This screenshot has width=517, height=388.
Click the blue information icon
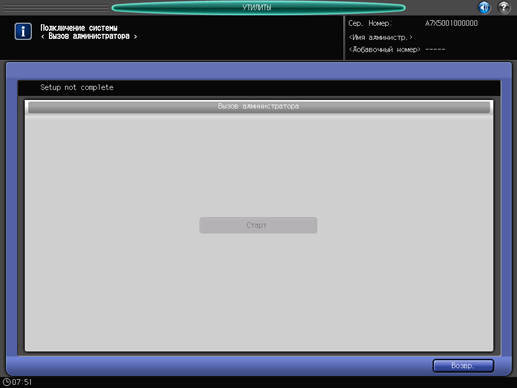(23, 32)
